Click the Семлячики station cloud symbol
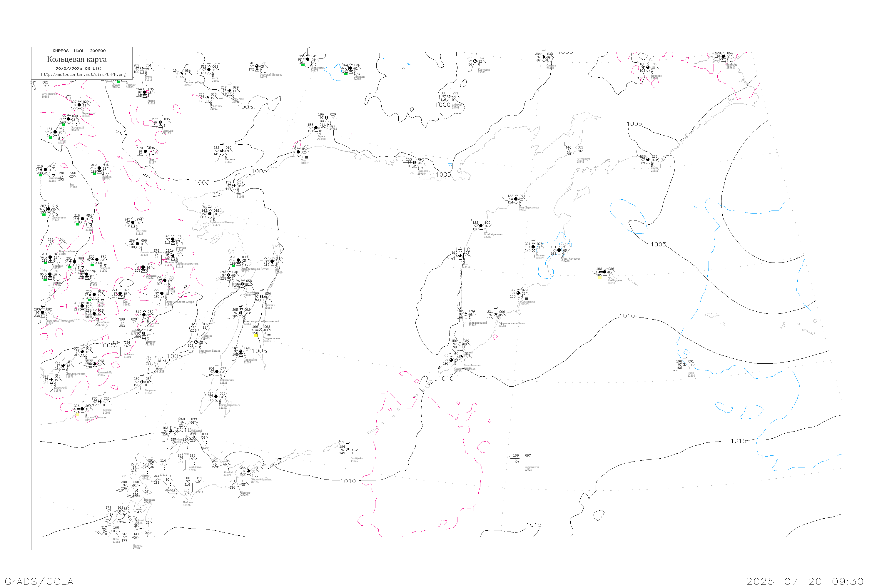Screen dimensions: 882x588 518,293
